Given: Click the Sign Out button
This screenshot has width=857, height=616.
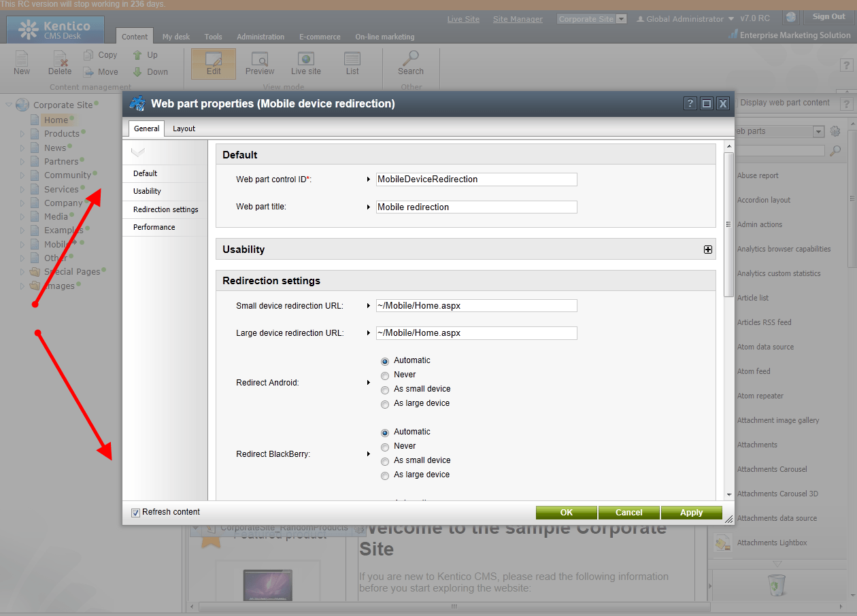Looking at the screenshot, I should tap(829, 17).
